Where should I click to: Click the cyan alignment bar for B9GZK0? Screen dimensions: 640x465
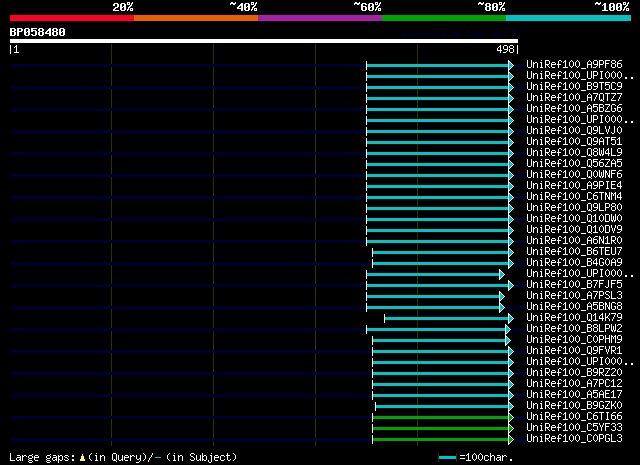point(442,407)
